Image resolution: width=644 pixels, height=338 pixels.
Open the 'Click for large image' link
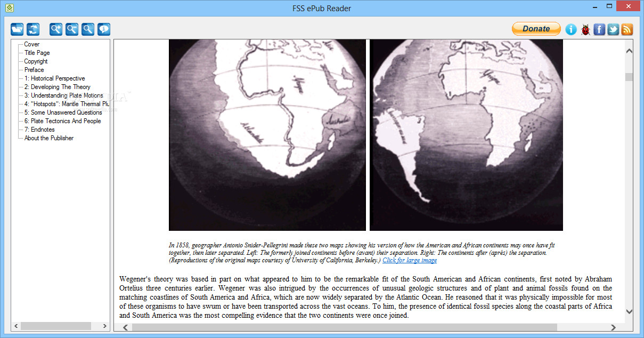click(x=410, y=260)
